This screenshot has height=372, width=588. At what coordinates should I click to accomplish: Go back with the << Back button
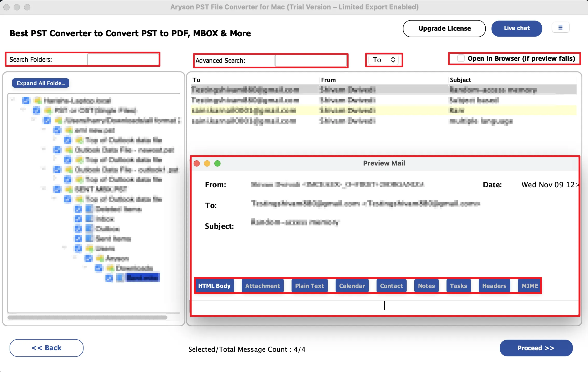(x=47, y=348)
